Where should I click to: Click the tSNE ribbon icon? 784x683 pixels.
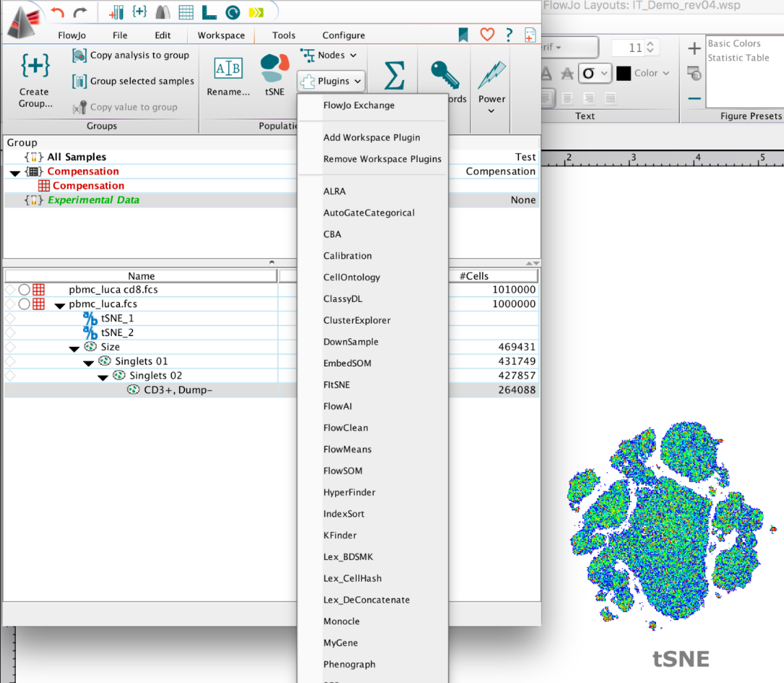(275, 67)
